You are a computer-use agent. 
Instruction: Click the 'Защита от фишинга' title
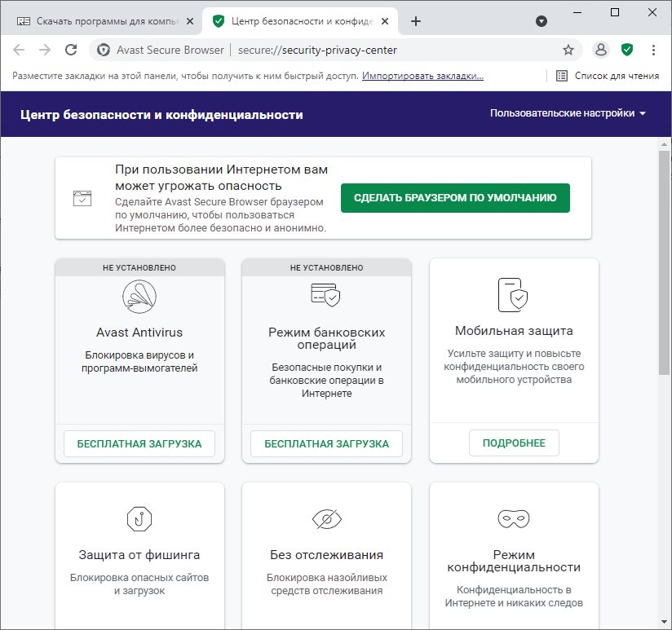click(139, 555)
